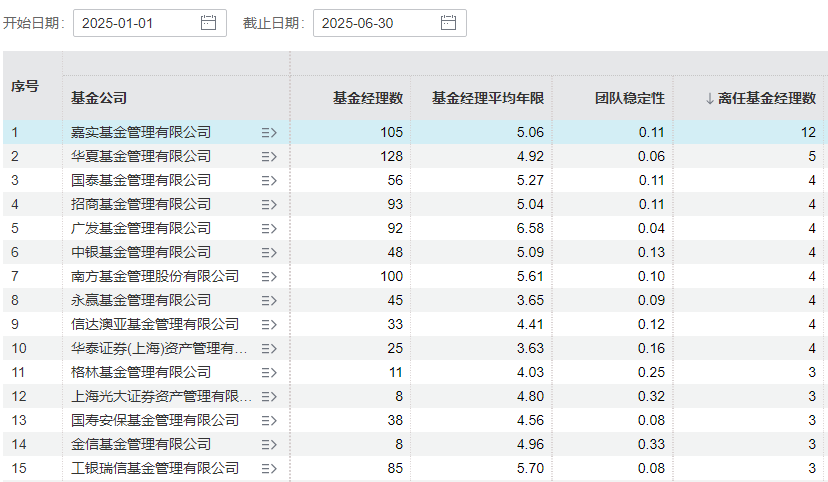828x482 pixels.
Task: Click row number 10 cell
Action: [x=19, y=348]
